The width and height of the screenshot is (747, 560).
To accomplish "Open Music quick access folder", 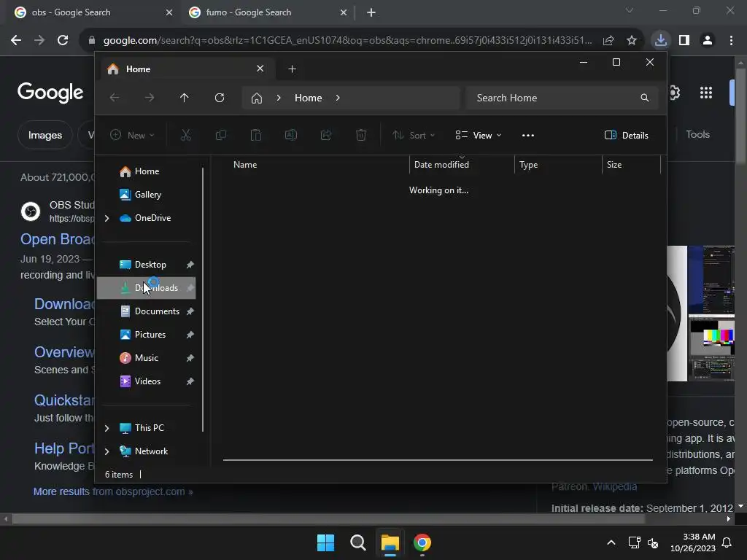I will (146, 358).
